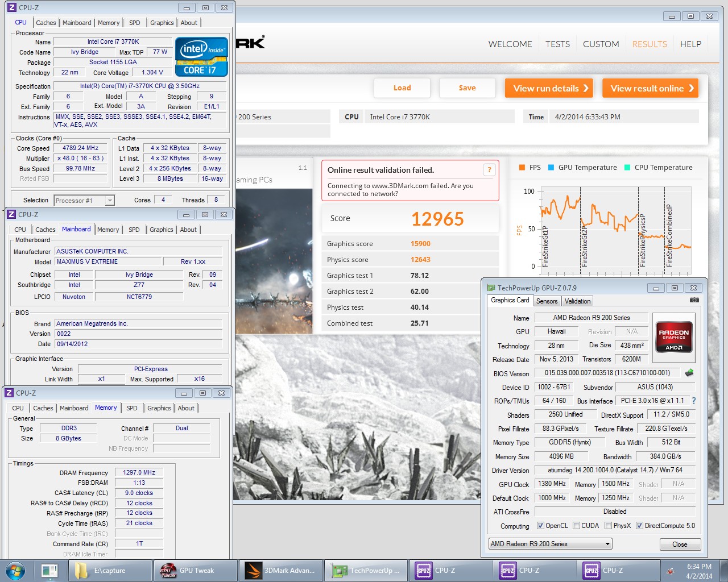Click the motherboard model MAXIMUS V EXTREME

pos(109,261)
